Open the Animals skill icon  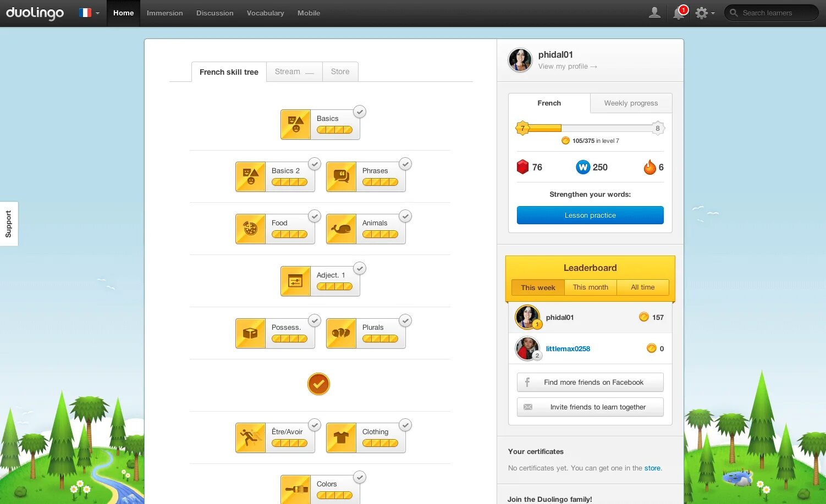342,229
